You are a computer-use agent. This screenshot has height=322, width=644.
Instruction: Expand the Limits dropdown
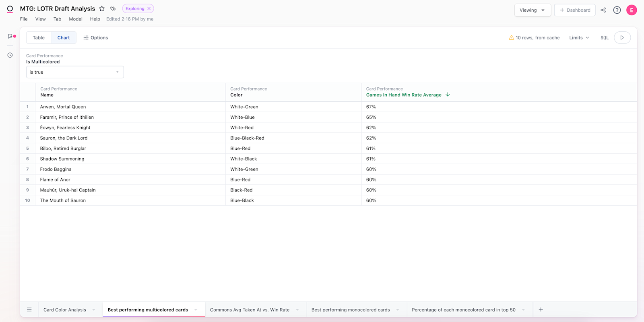[x=579, y=38]
